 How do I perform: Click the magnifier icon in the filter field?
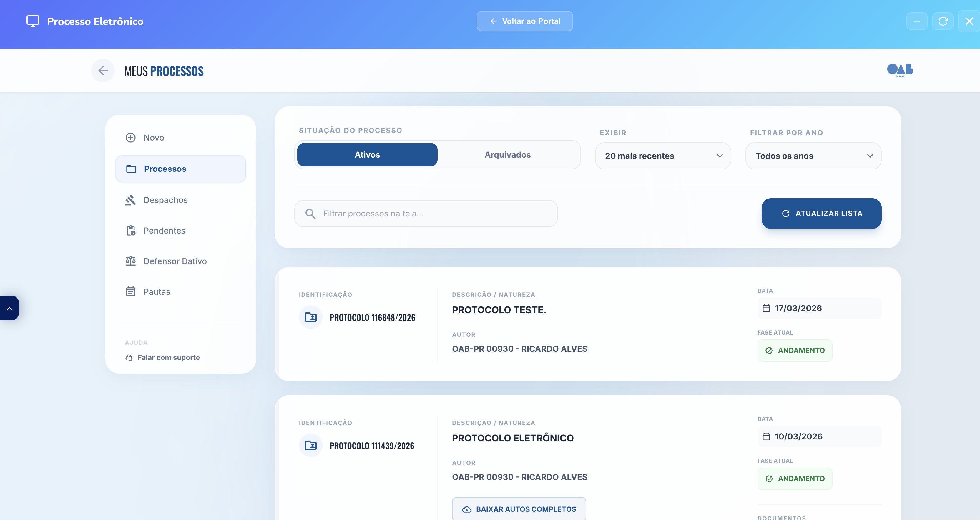(x=310, y=214)
